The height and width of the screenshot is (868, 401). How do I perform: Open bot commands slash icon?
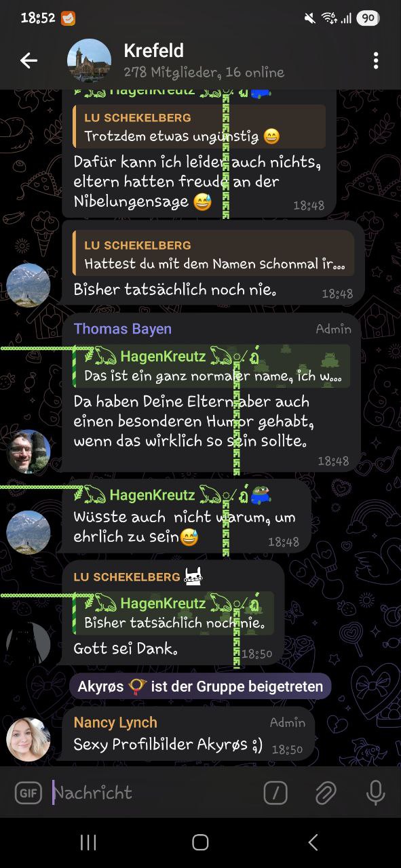pyautogui.click(x=275, y=793)
